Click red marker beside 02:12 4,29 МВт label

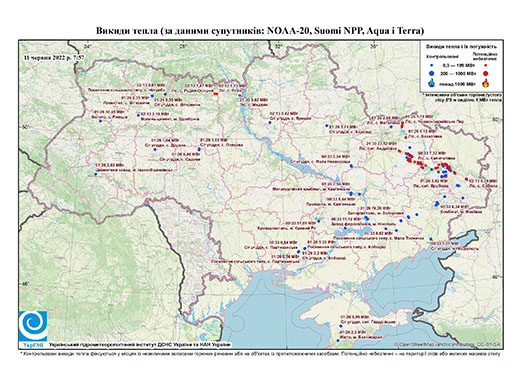click(466, 179)
